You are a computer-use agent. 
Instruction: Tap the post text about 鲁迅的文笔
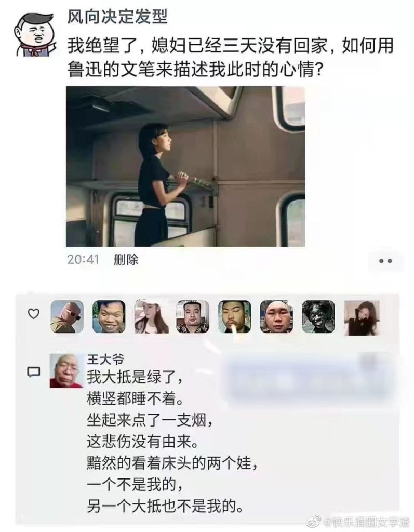point(230,58)
